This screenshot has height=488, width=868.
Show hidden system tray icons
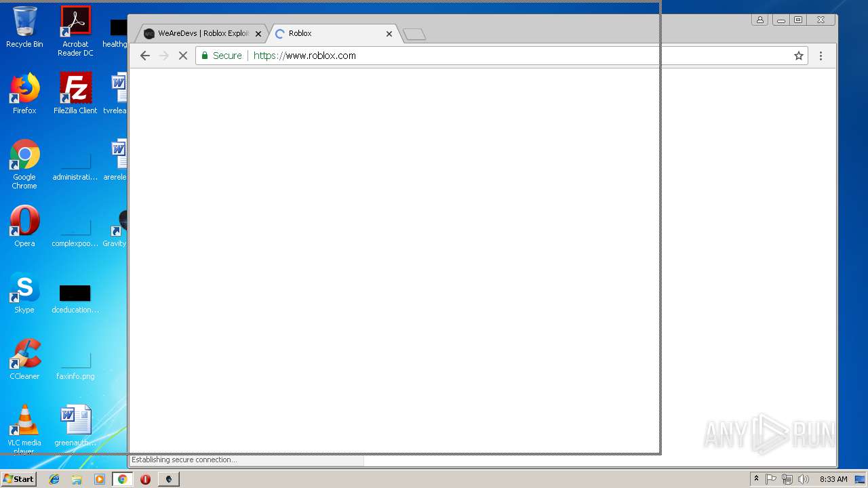tap(756, 479)
